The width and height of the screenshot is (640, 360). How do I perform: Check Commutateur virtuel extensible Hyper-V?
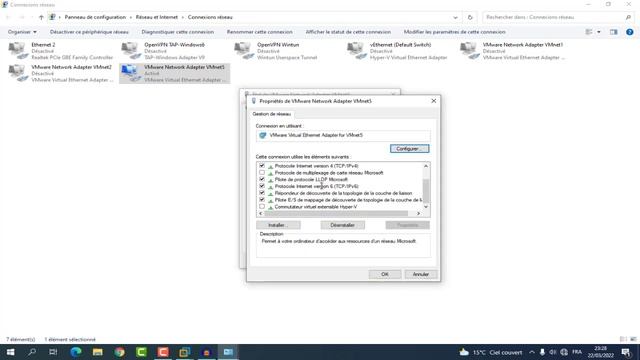tap(262, 207)
